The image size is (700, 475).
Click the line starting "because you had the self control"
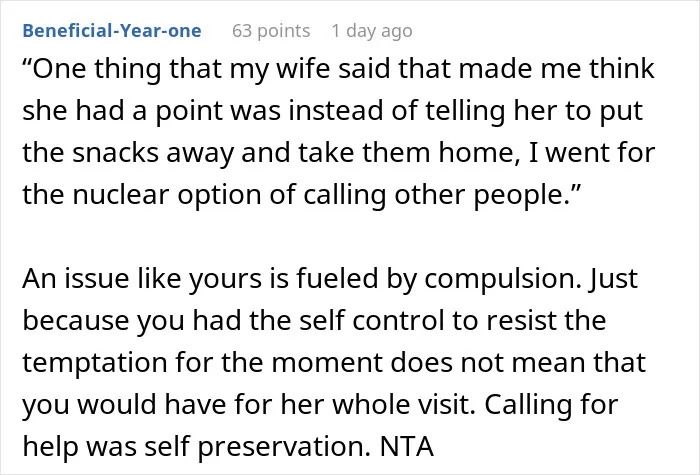point(314,321)
